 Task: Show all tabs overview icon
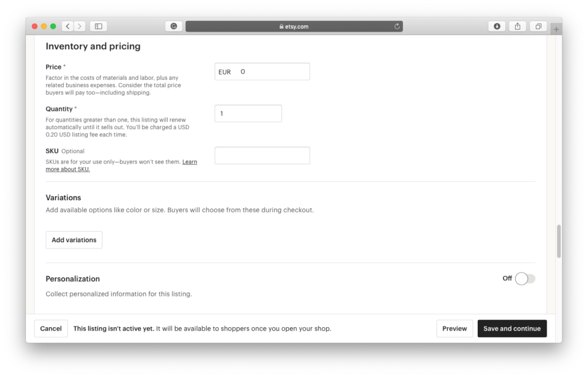[539, 26]
